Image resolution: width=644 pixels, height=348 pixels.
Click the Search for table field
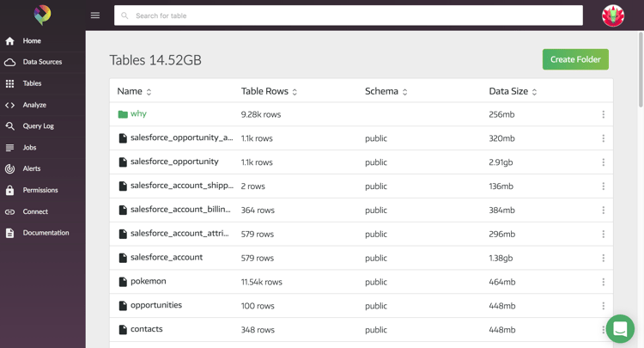(348, 15)
